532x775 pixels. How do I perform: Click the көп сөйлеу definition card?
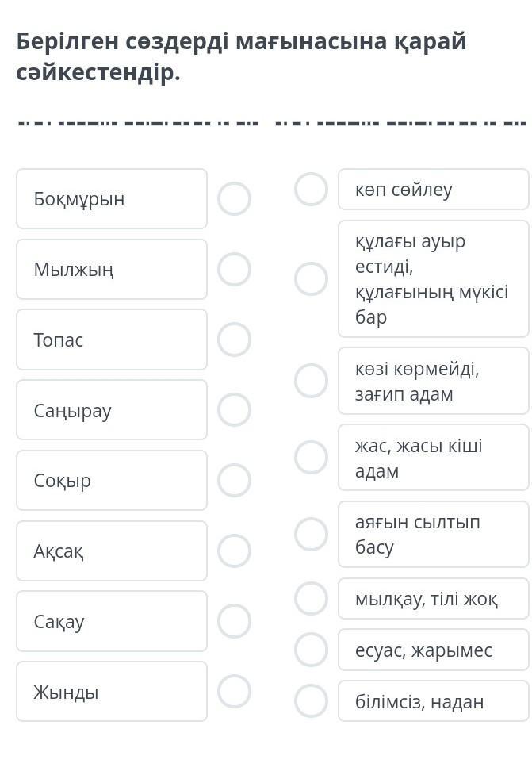pos(433,190)
